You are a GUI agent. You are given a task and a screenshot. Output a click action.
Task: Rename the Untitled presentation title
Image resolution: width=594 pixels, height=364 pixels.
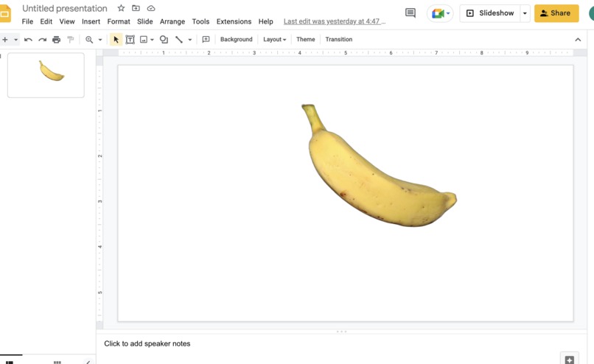click(65, 8)
